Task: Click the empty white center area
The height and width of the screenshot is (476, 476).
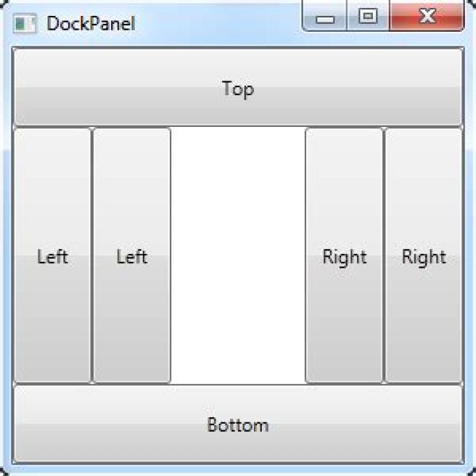Action: coord(238,256)
